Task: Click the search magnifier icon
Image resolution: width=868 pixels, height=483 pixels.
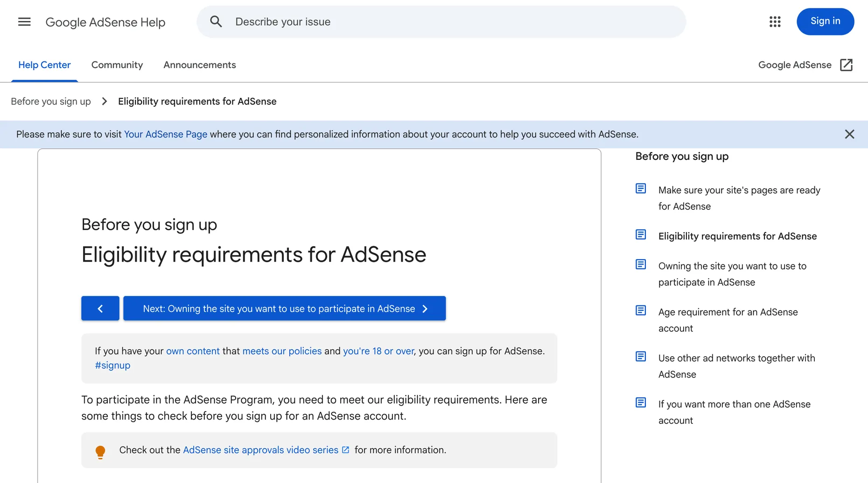Action: pyautogui.click(x=216, y=21)
